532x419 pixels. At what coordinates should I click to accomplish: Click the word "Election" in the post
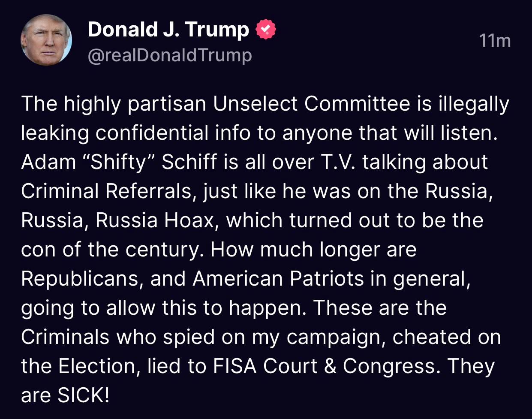[97, 366]
